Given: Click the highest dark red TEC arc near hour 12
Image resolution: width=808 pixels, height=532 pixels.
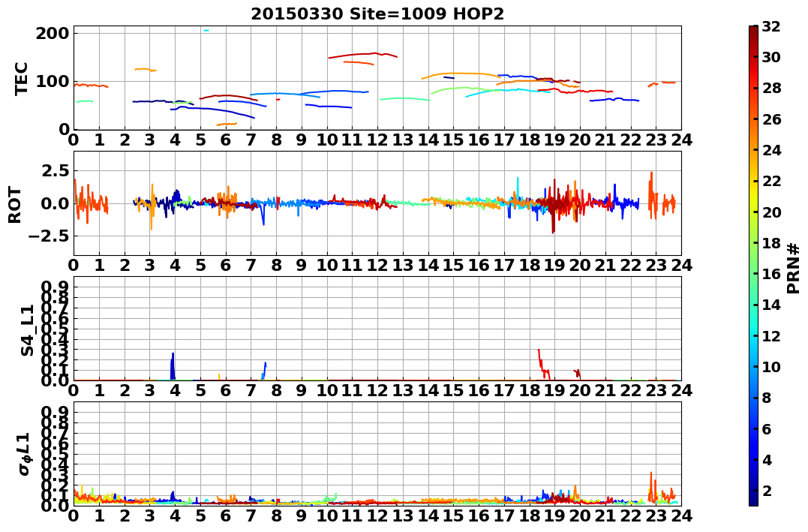Looking at the screenshot, I should (363, 56).
